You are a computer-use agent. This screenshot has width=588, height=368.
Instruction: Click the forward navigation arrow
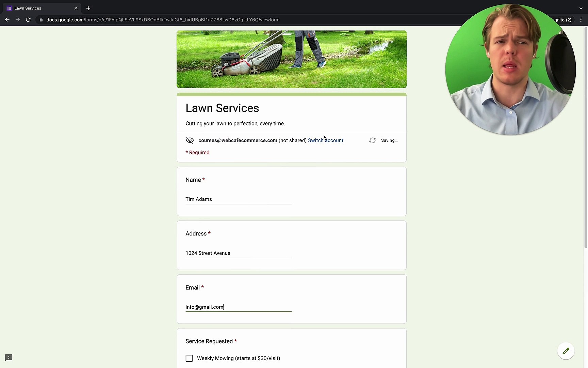click(x=18, y=20)
